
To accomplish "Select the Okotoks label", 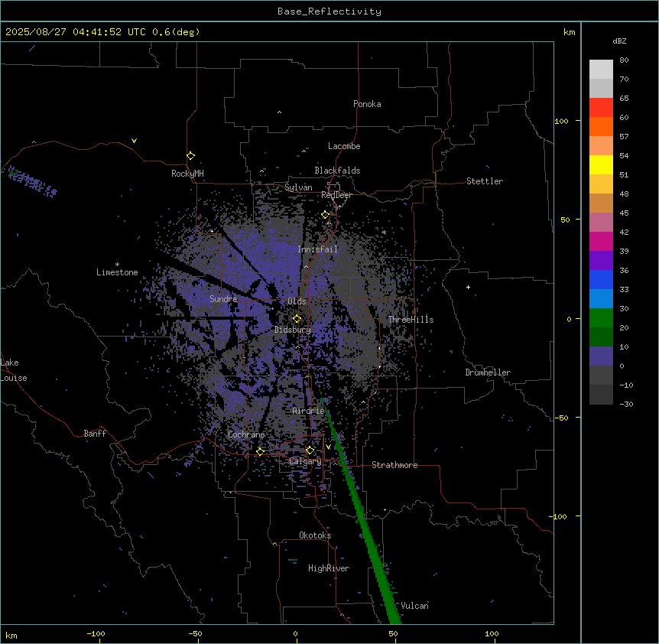I will point(315,535).
